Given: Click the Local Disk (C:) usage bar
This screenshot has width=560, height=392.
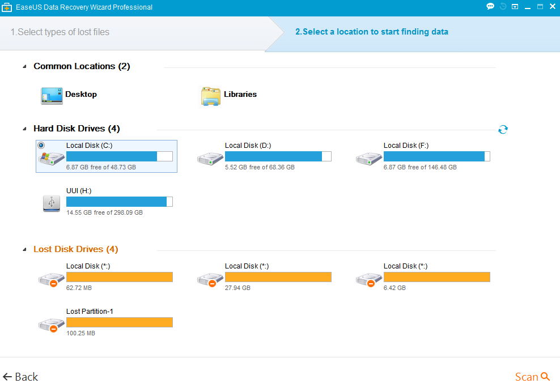Looking at the screenshot, I should [119, 156].
